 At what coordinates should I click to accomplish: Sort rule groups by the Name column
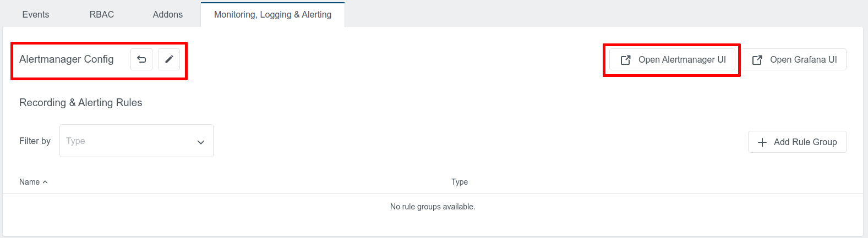pyautogui.click(x=29, y=182)
